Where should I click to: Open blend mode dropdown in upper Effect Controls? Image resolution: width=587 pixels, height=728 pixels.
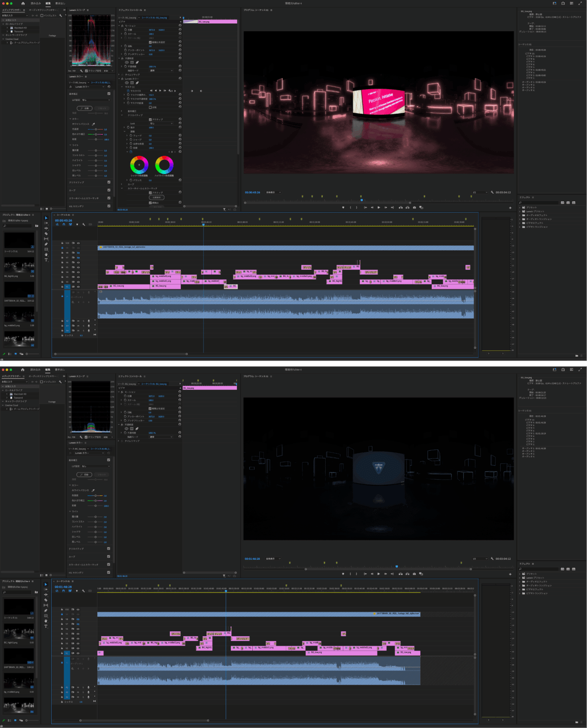[x=161, y=70]
